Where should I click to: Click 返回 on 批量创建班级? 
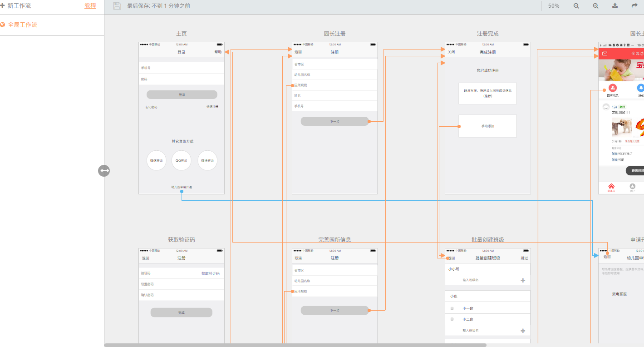[451, 258]
